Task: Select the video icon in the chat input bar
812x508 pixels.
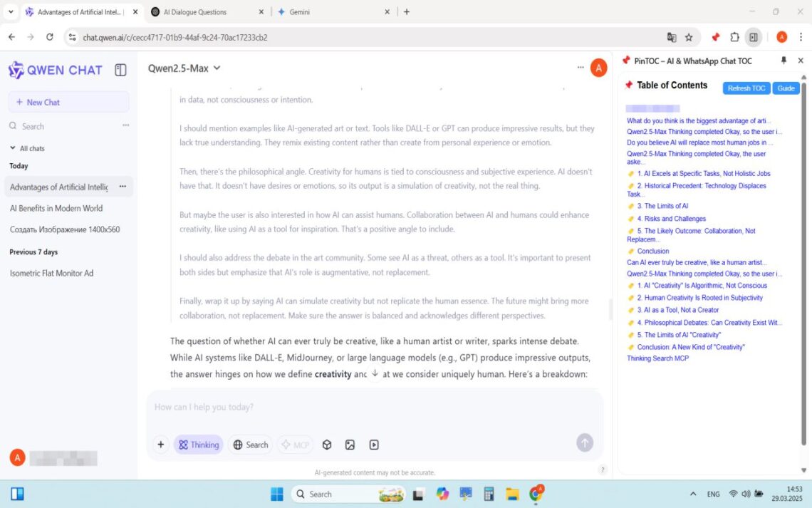Action: 373,444
